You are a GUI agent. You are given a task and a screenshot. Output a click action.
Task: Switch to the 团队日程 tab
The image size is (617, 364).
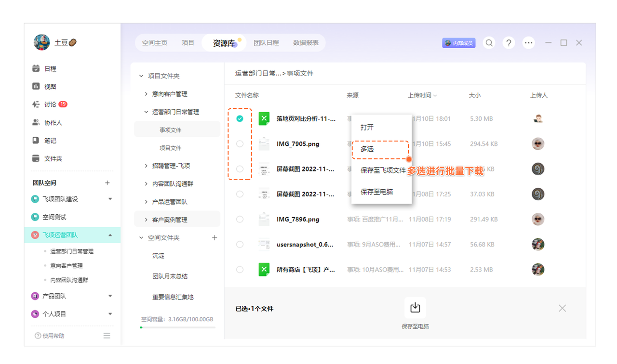(266, 43)
